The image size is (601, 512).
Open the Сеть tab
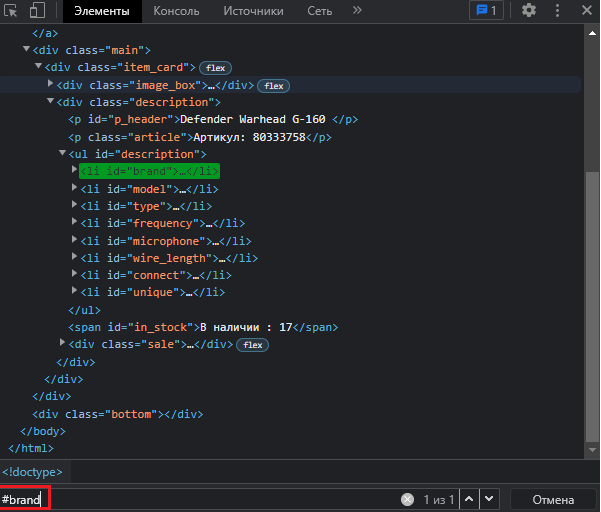click(319, 11)
